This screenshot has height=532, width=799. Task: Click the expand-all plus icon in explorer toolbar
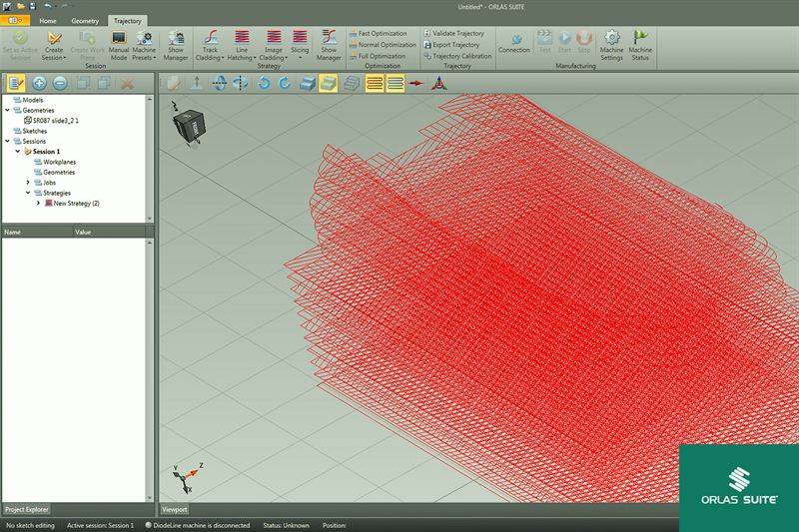coord(40,84)
